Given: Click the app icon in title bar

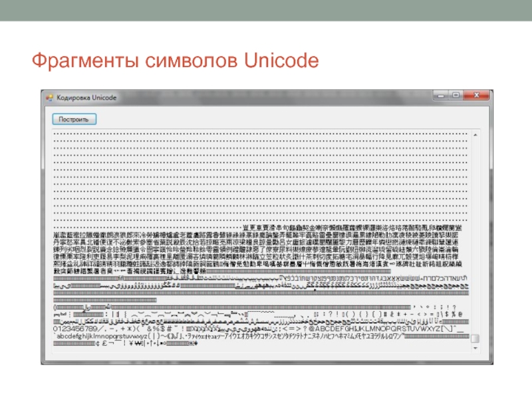Looking at the screenshot, I should 49,98.
